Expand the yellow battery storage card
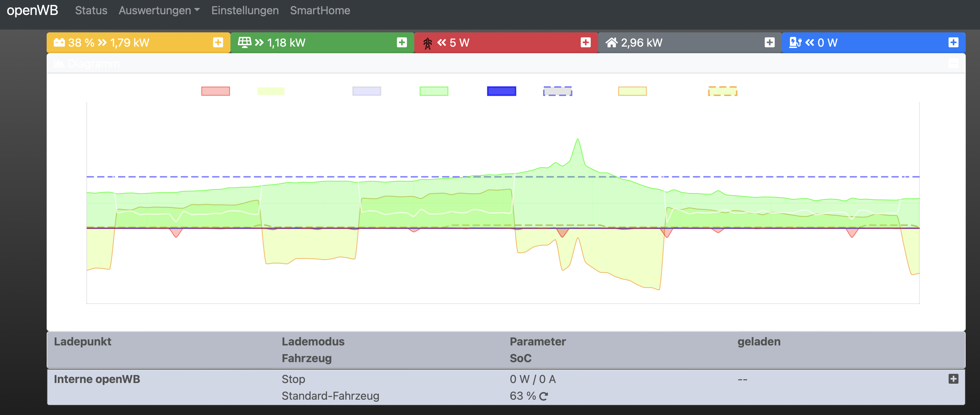Screen dimensions: 980x415 click(218, 42)
